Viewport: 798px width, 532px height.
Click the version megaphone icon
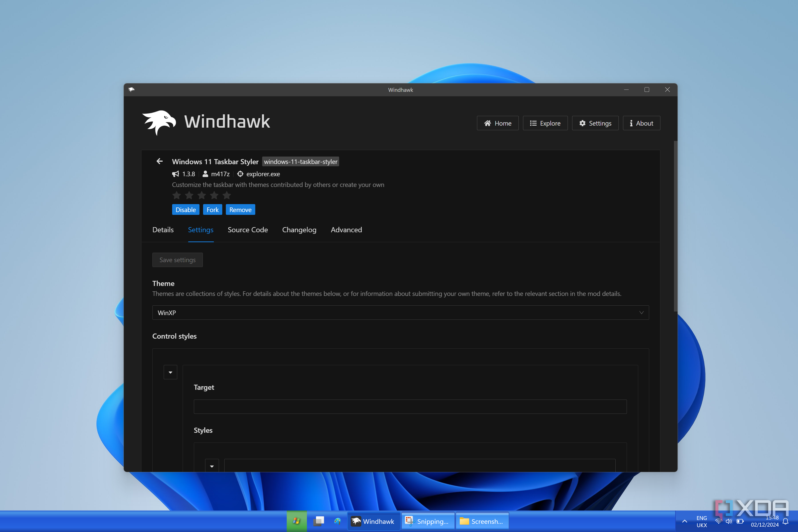click(x=175, y=174)
